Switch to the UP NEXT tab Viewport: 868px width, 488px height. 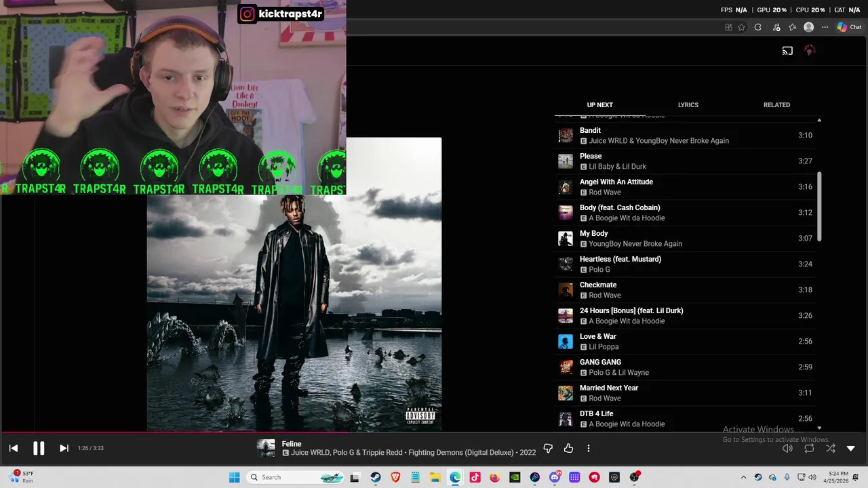(x=599, y=105)
